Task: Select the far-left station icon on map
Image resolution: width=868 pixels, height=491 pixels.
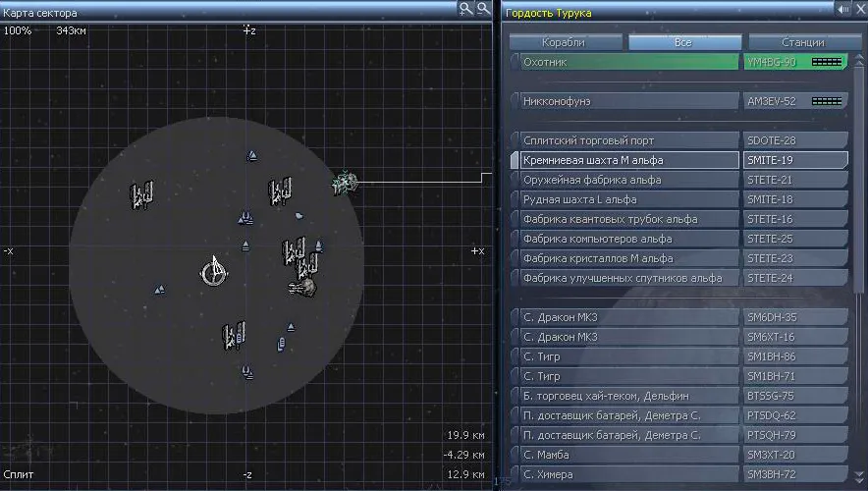Action: 143,195
